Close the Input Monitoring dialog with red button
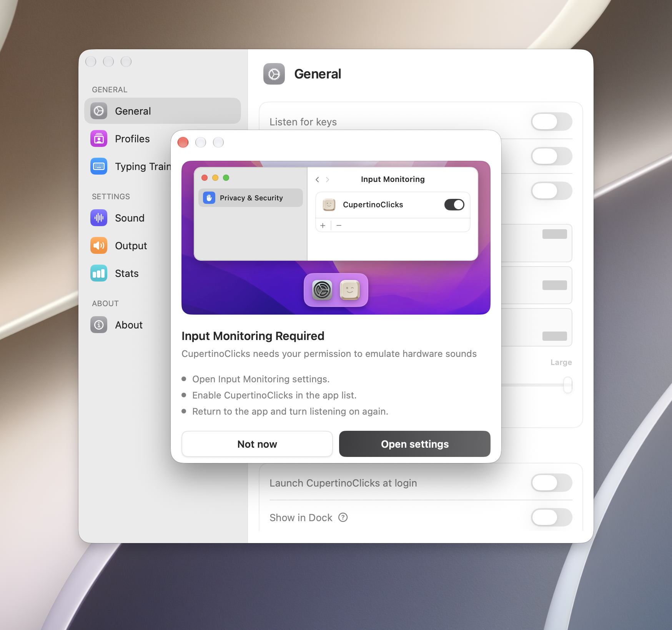Image resolution: width=672 pixels, height=630 pixels. click(x=183, y=142)
